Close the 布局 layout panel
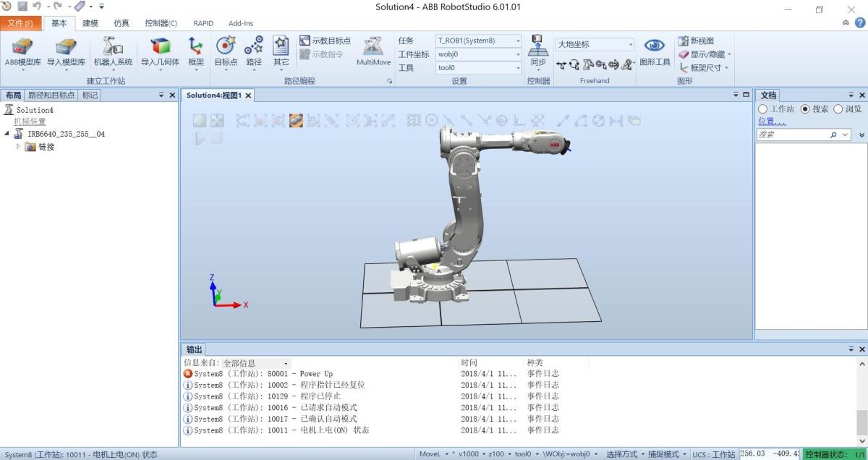 pyautogui.click(x=172, y=95)
